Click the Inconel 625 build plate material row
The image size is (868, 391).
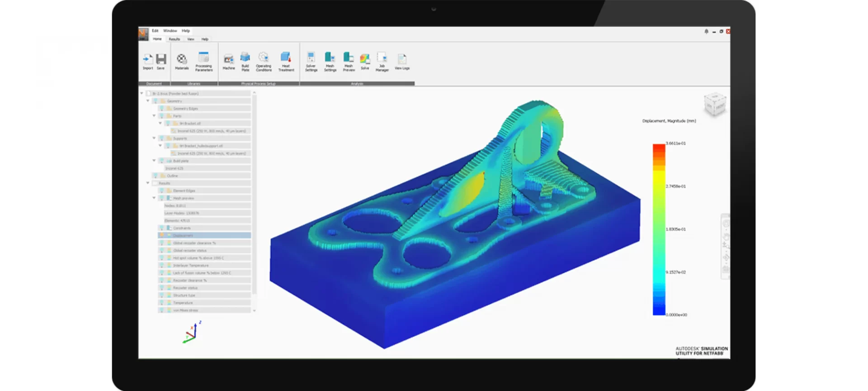click(207, 168)
